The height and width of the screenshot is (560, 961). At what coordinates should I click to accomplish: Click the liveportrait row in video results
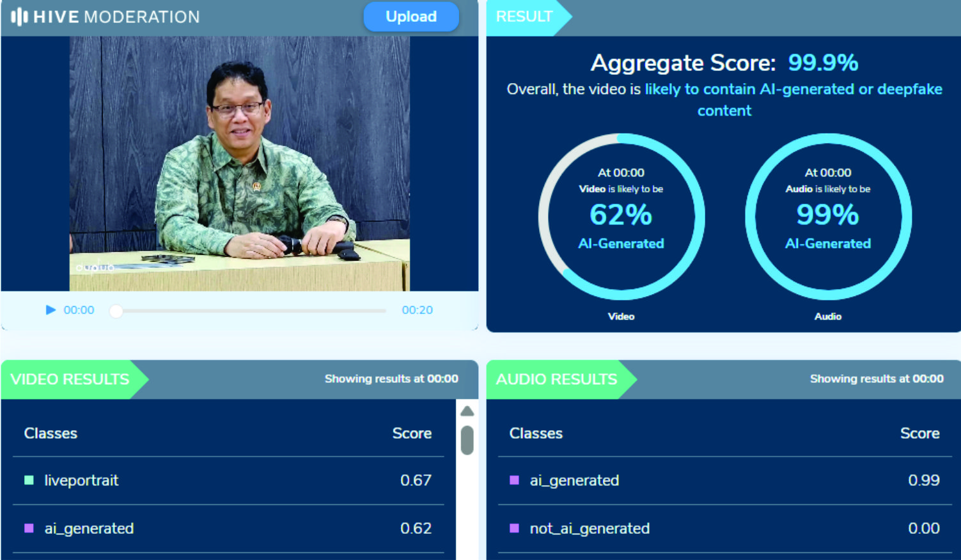228,480
